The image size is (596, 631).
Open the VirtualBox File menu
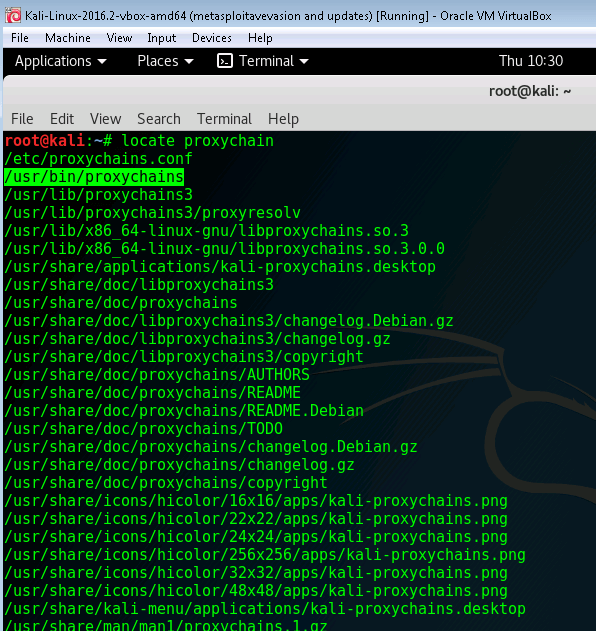(x=20, y=38)
